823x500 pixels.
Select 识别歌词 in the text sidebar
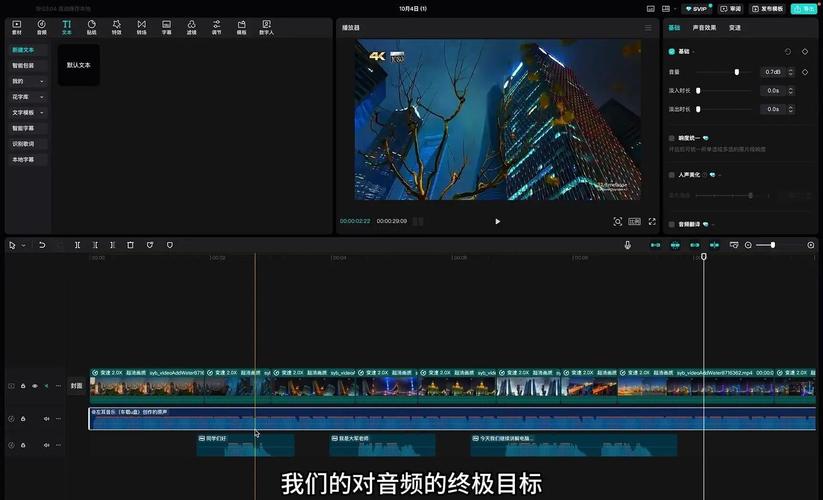tap(28, 144)
